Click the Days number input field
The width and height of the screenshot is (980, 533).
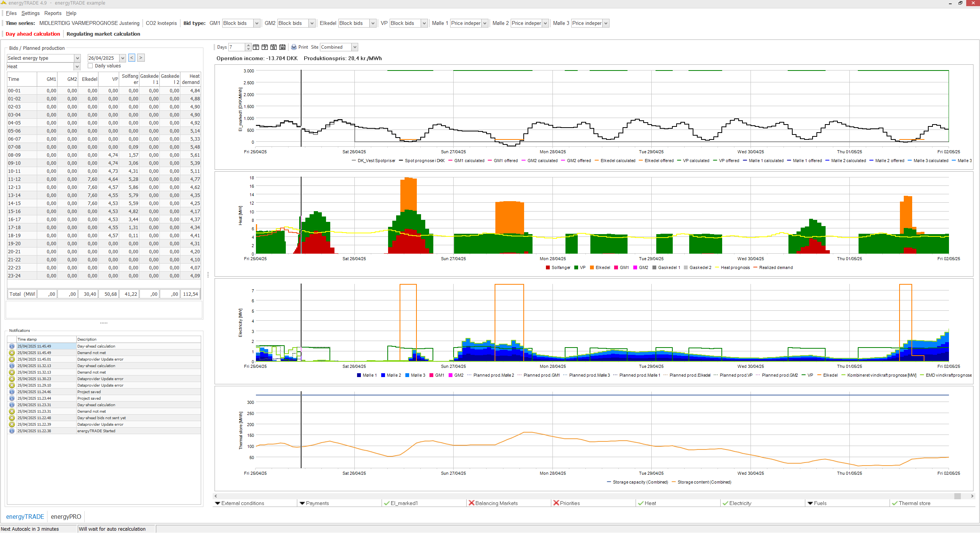[x=237, y=47]
